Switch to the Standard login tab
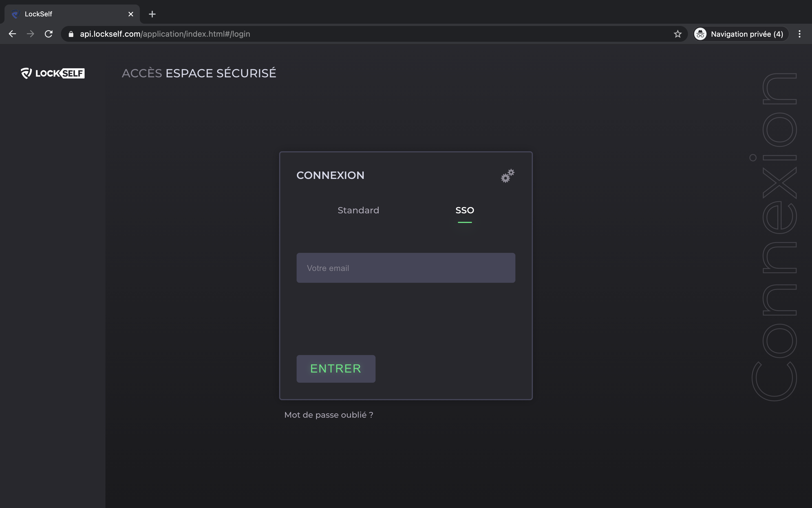The height and width of the screenshot is (508, 812). pyautogui.click(x=358, y=210)
